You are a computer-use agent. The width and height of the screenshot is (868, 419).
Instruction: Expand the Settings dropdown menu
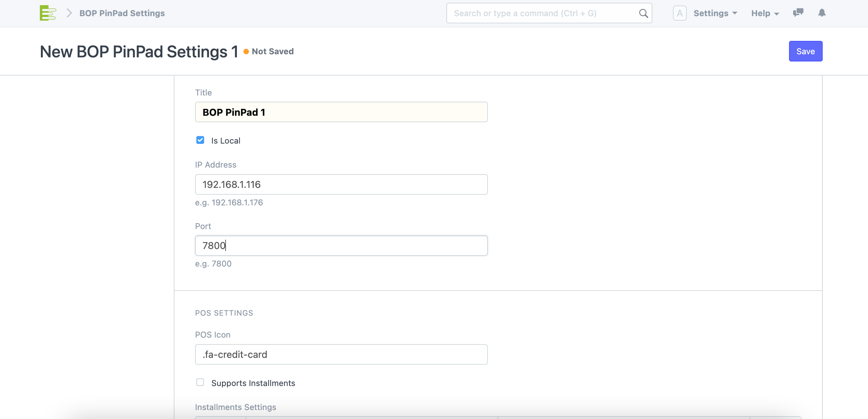715,13
